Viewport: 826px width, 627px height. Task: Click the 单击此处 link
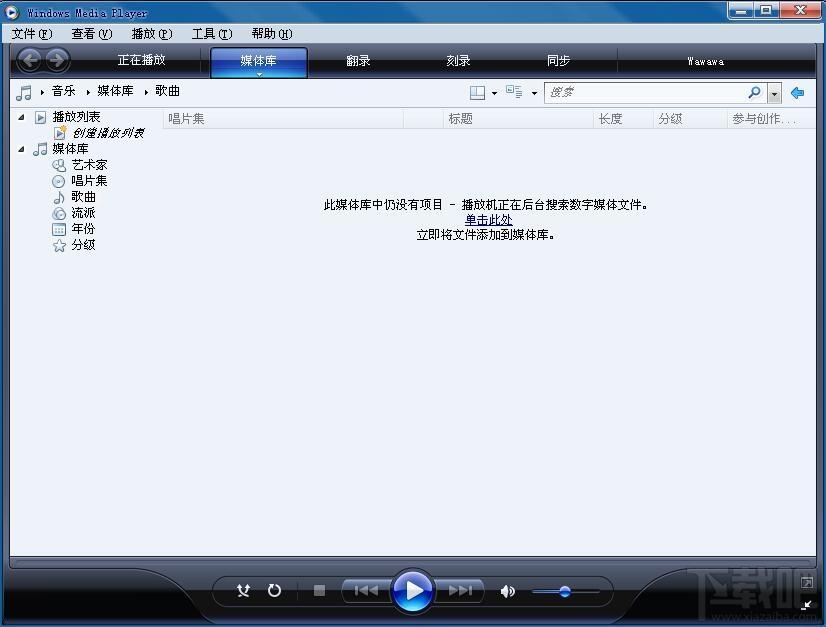(x=488, y=220)
